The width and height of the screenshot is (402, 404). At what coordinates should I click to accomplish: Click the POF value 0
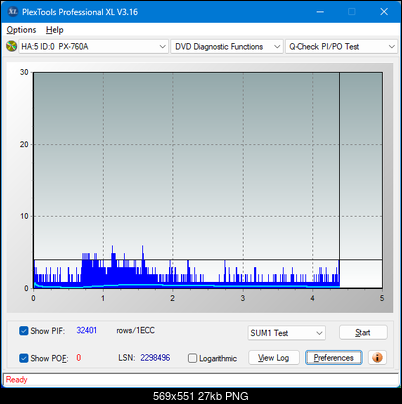[x=79, y=358]
